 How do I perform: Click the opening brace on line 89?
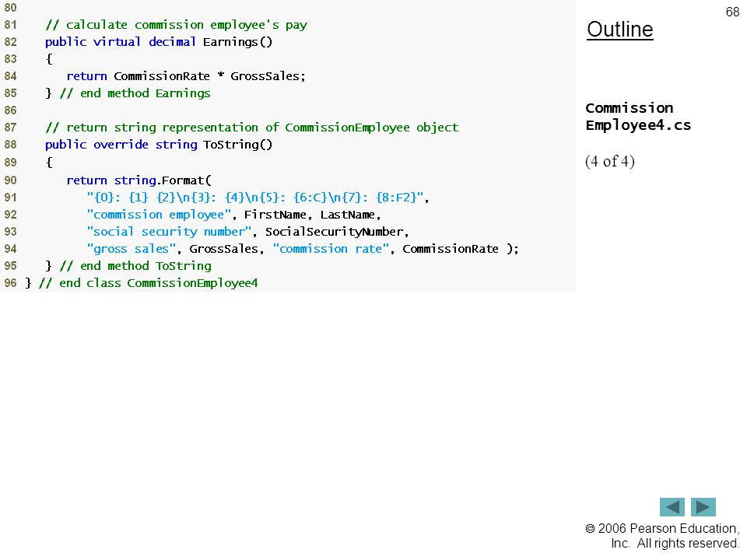click(49, 163)
